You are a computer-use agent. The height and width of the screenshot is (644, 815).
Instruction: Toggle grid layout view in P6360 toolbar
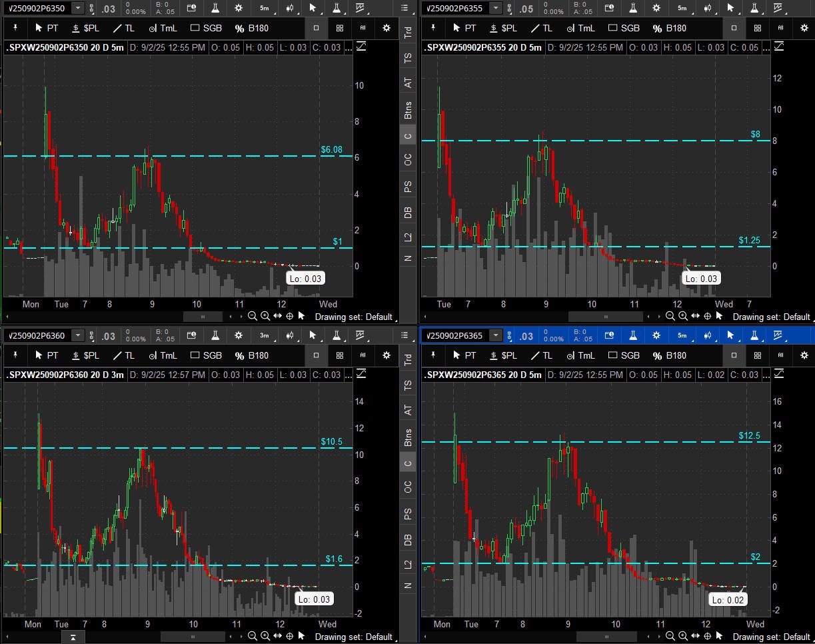(339, 355)
